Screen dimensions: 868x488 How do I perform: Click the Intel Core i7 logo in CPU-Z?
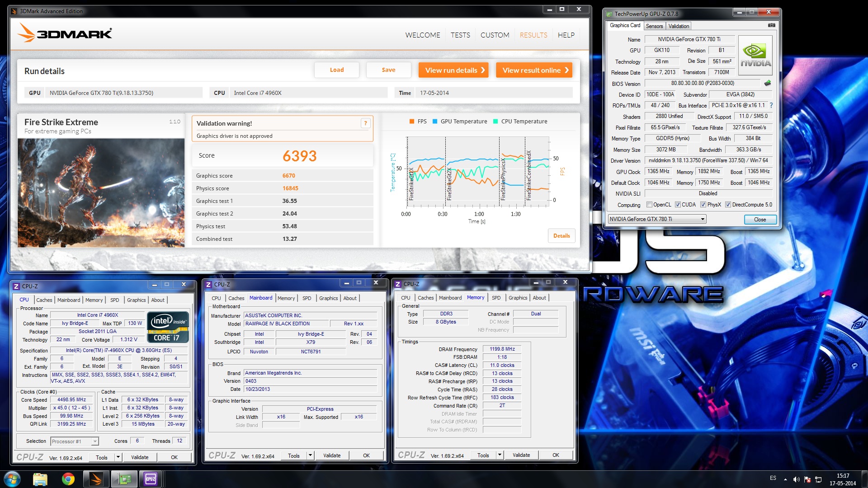tap(168, 327)
